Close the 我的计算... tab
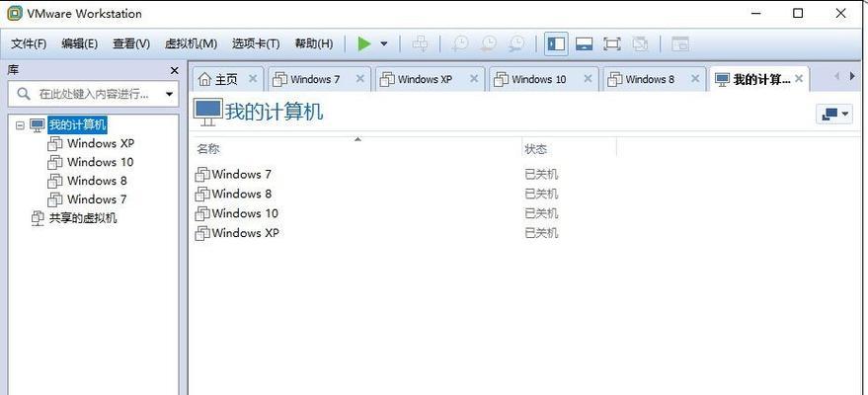The height and width of the screenshot is (395, 868). point(799,79)
